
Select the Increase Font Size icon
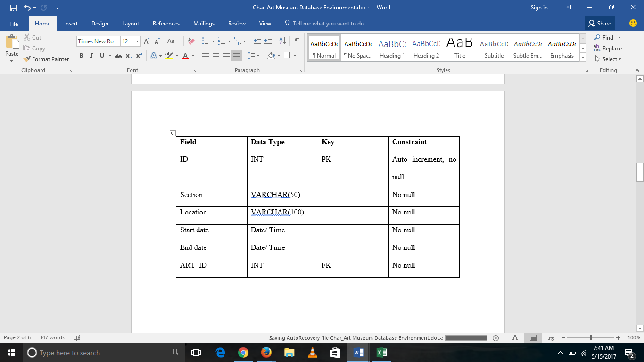pos(146,41)
